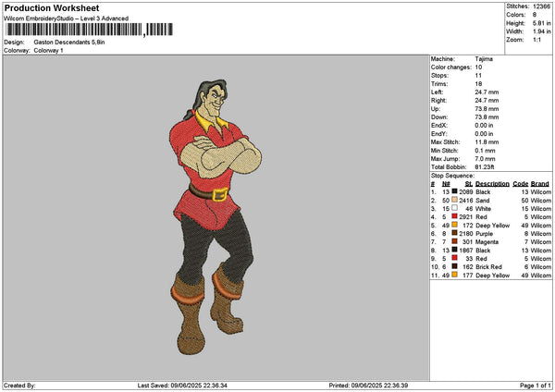Screen dimensions: 555x392
Task: Choose the Purple thread swatch in row 6
Action: pos(454,233)
